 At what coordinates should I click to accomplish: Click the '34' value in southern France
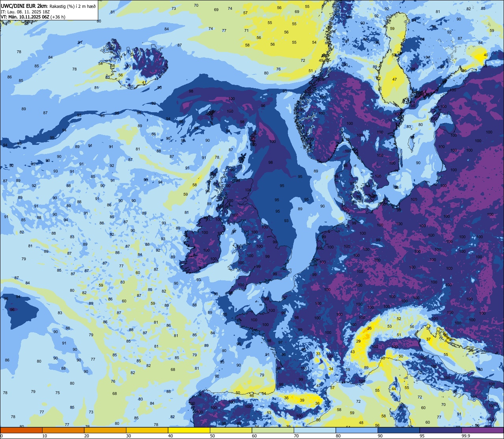pyautogui.click(x=331, y=369)
